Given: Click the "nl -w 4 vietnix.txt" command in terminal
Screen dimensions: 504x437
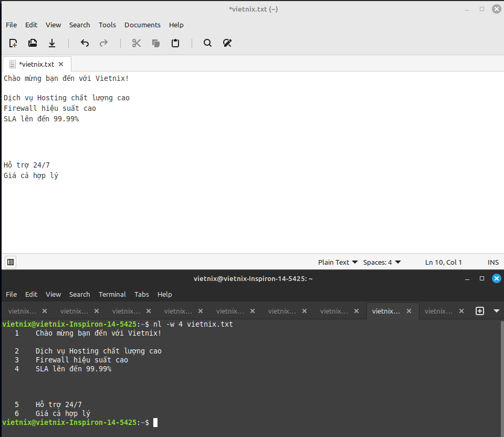Looking at the screenshot, I should 193,324.
